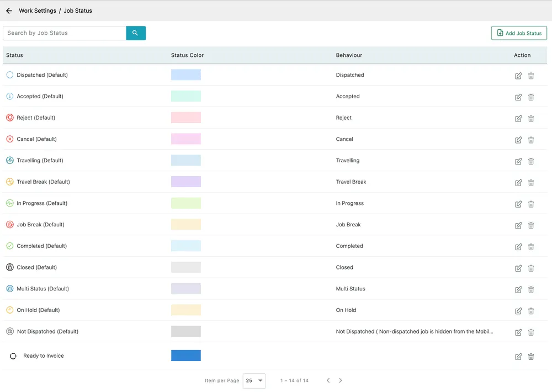The width and height of the screenshot is (552, 392).
Task: Focus the Search by Job Status field
Action: pyautogui.click(x=65, y=33)
